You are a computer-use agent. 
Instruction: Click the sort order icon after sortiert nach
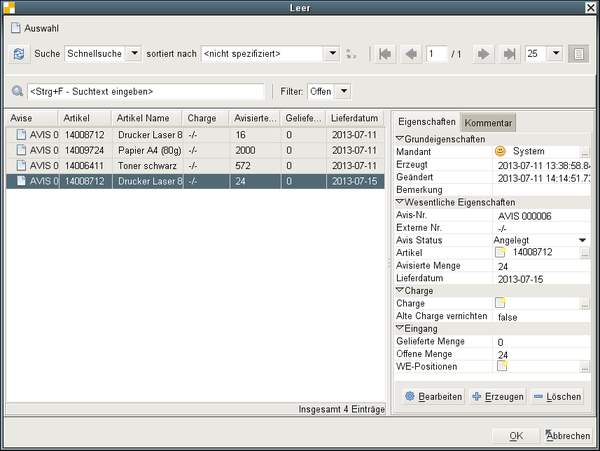coord(351,54)
